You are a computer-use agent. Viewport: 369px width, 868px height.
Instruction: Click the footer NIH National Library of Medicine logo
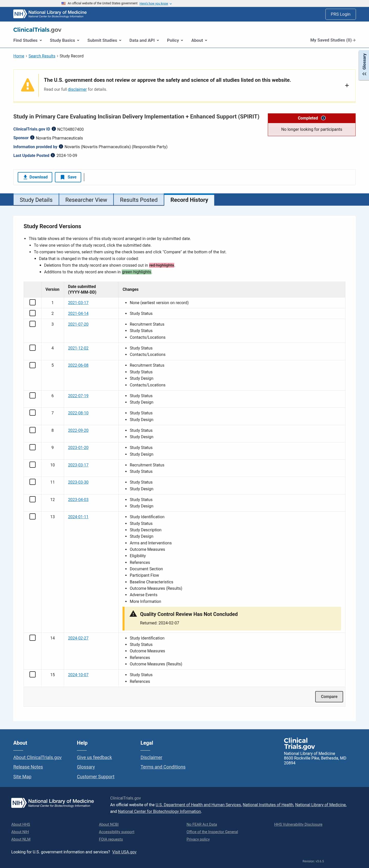coord(53,803)
